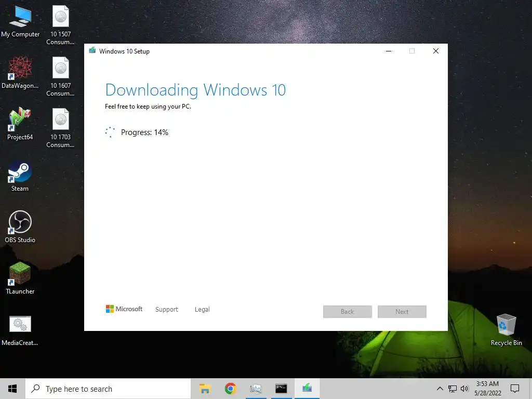Select the OBS Studio desktop shortcut
Viewport: 532px width, 399px height.
pyautogui.click(x=20, y=227)
